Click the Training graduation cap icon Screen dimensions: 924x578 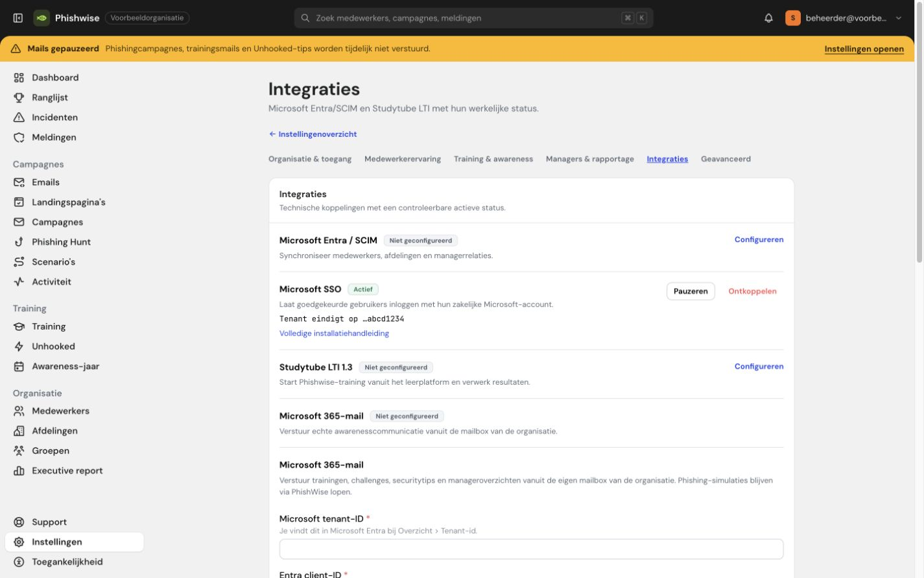tap(19, 326)
